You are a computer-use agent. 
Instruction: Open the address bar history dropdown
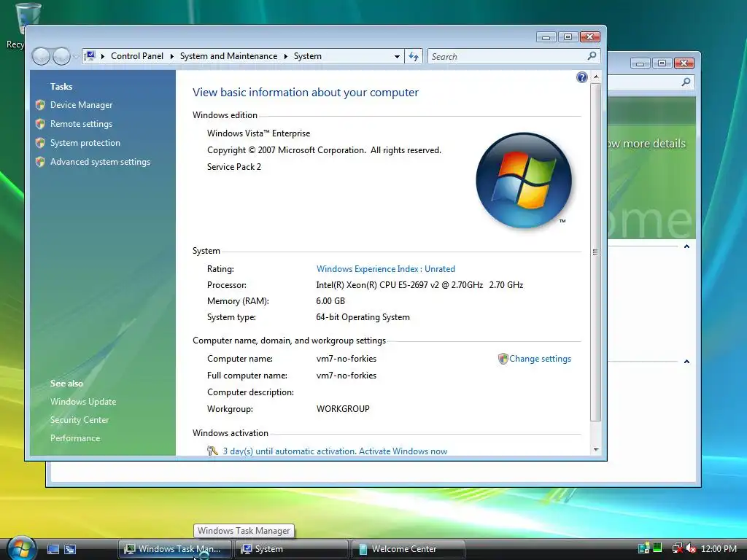tap(397, 57)
